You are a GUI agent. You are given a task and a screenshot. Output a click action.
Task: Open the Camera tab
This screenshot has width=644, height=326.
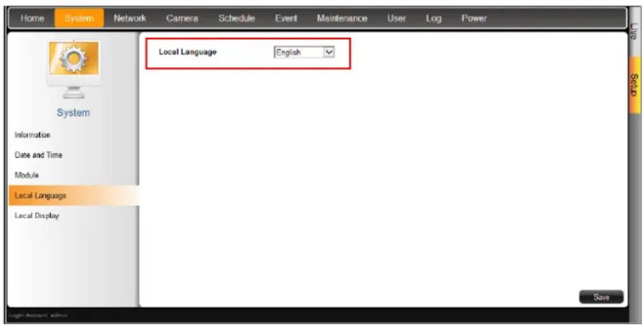pos(182,18)
